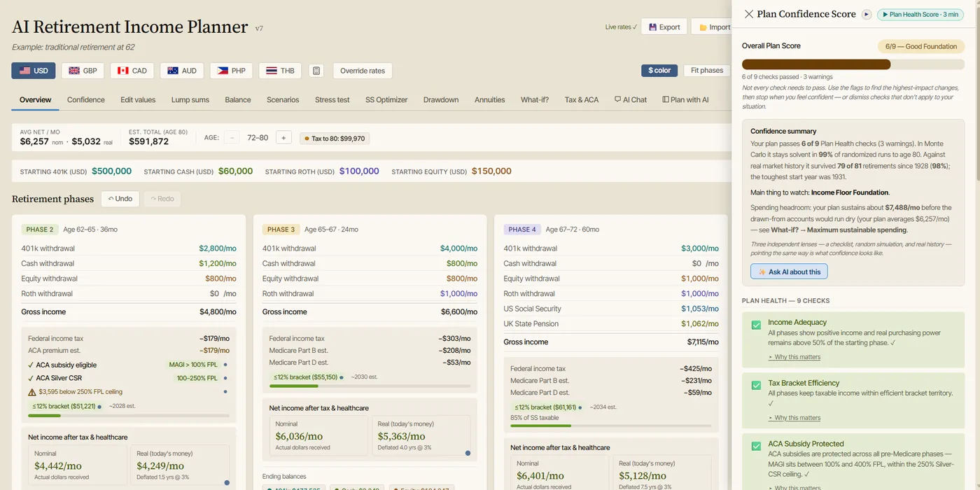
Task: Open the SS Optimizer tab
Action: pos(386,100)
